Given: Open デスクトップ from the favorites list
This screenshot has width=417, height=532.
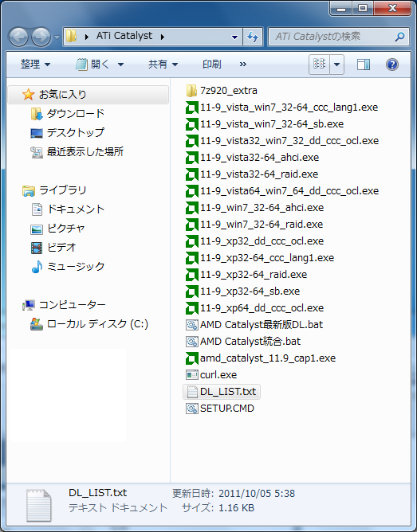Looking at the screenshot, I should pyautogui.click(x=75, y=133).
